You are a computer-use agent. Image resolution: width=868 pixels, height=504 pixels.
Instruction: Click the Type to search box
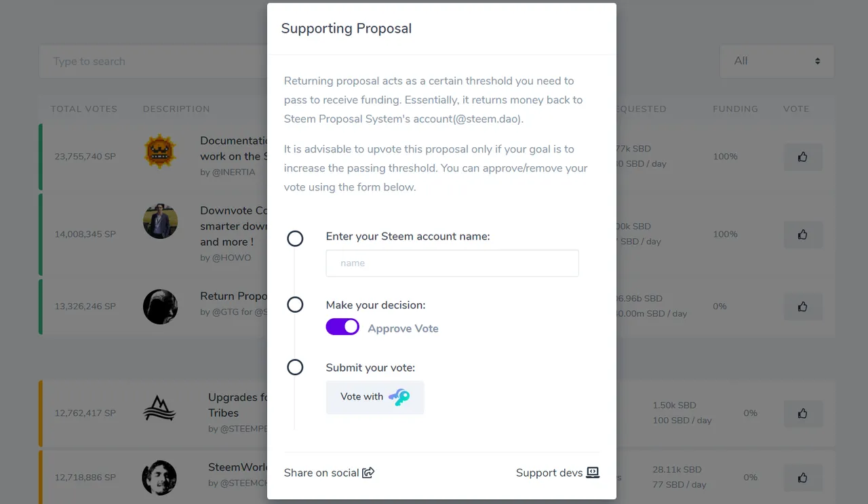(153, 61)
